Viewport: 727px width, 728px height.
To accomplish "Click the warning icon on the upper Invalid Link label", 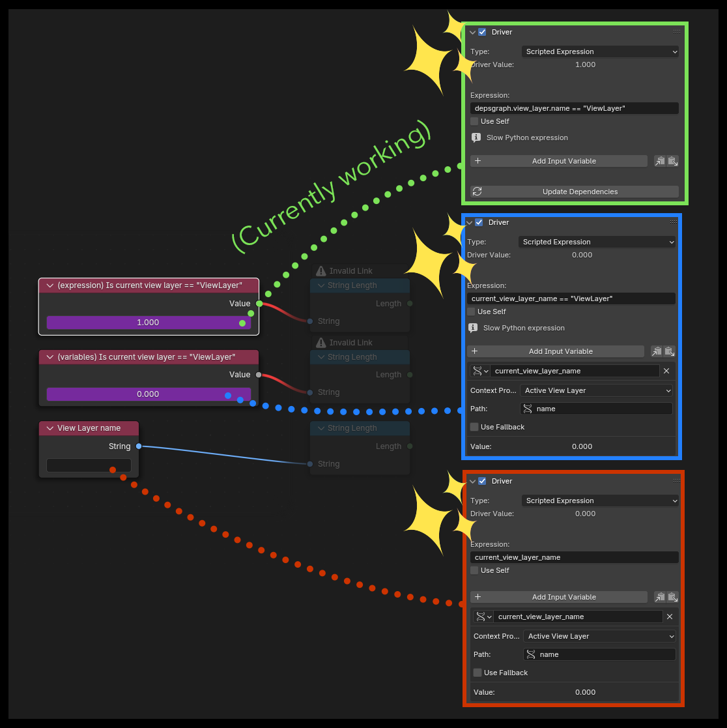I will (321, 270).
